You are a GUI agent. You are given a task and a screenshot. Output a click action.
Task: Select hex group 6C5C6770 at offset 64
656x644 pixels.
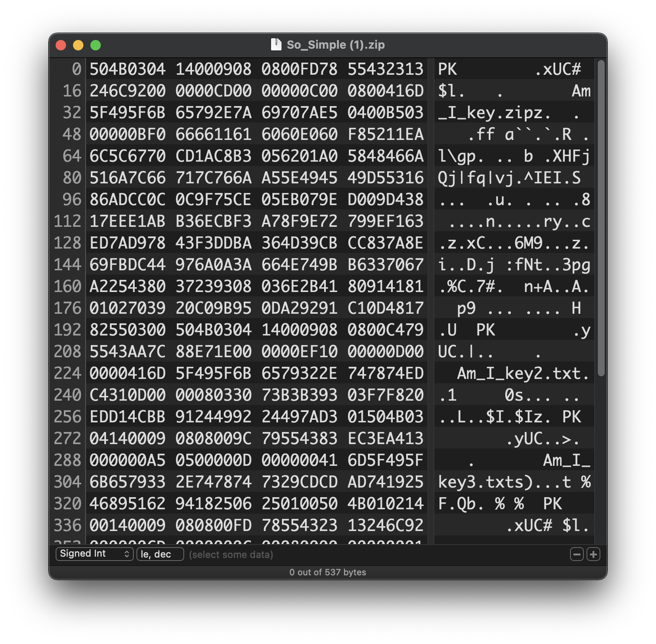point(127,156)
